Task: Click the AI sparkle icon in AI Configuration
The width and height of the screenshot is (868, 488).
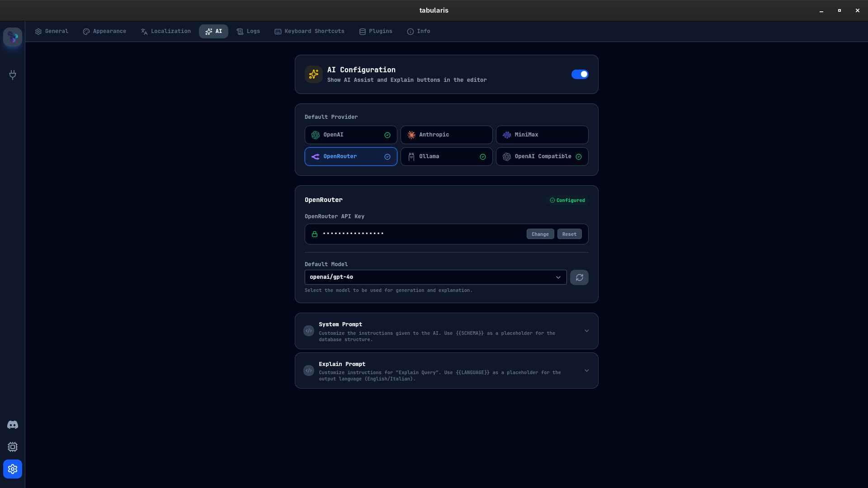Action: (313, 74)
